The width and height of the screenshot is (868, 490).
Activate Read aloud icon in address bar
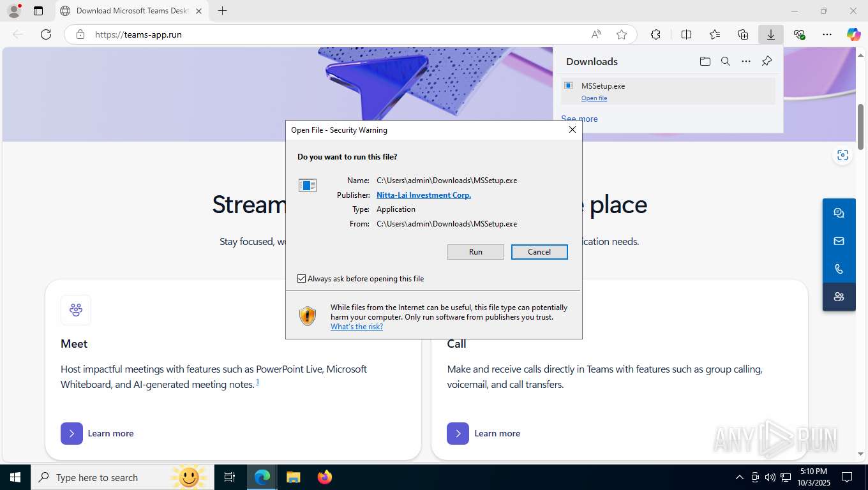pyautogui.click(x=596, y=34)
